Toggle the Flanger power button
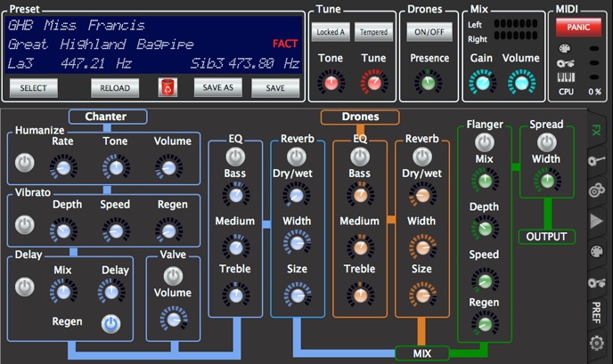 [x=485, y=142]
